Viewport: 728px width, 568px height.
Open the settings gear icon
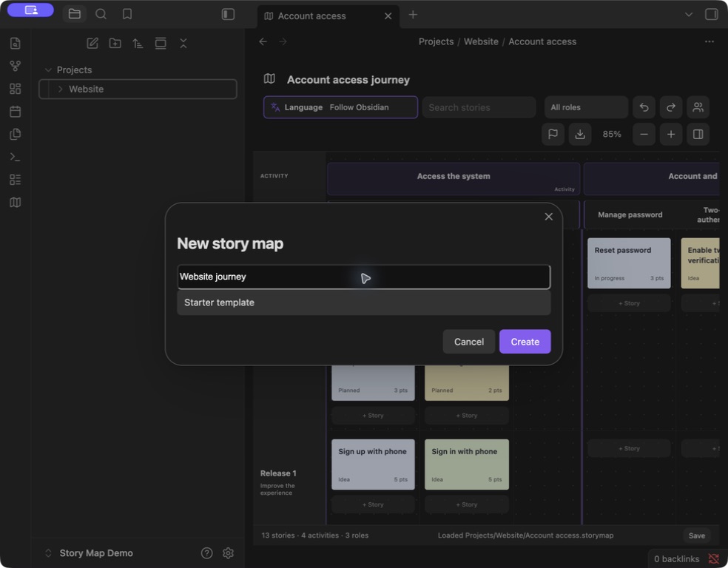click(x=228, y=553)
